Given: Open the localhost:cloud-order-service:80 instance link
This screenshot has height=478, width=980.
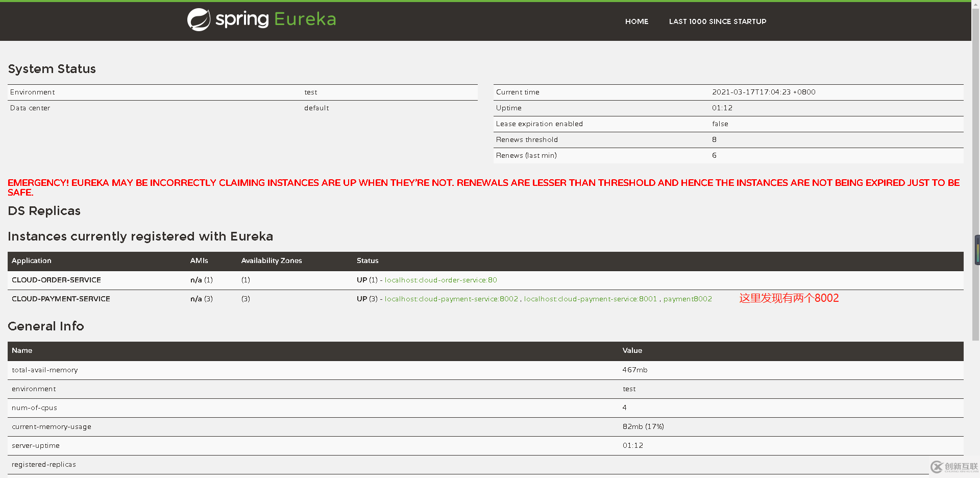Looking at the screenshot, I should pyautogui.click(x=440, y=280).
